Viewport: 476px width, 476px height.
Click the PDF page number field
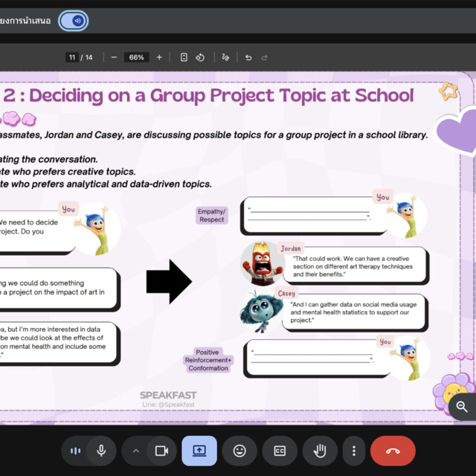click(x=71, y=57)
